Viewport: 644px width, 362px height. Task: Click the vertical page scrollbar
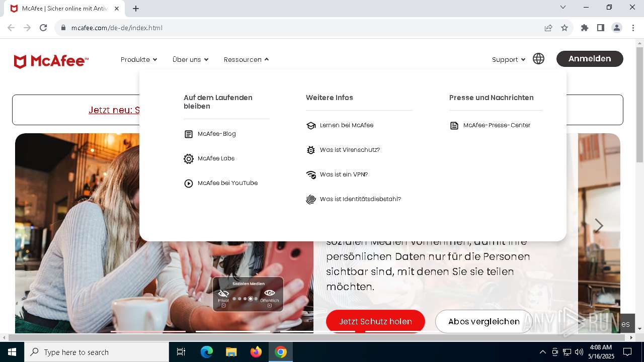pyautogui.click(x=639, y=104)
